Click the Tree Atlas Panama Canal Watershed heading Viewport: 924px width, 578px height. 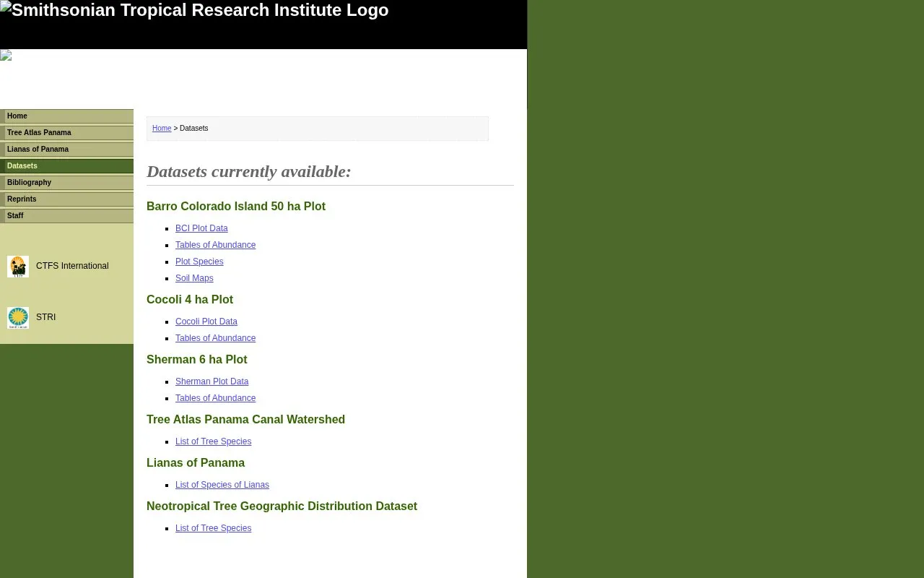pos(245,420)
